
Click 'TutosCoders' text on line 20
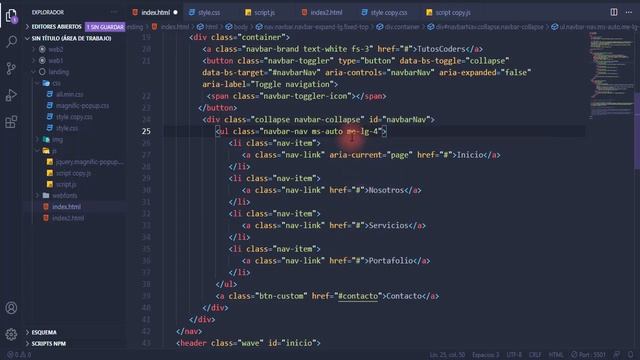(441, 49)
